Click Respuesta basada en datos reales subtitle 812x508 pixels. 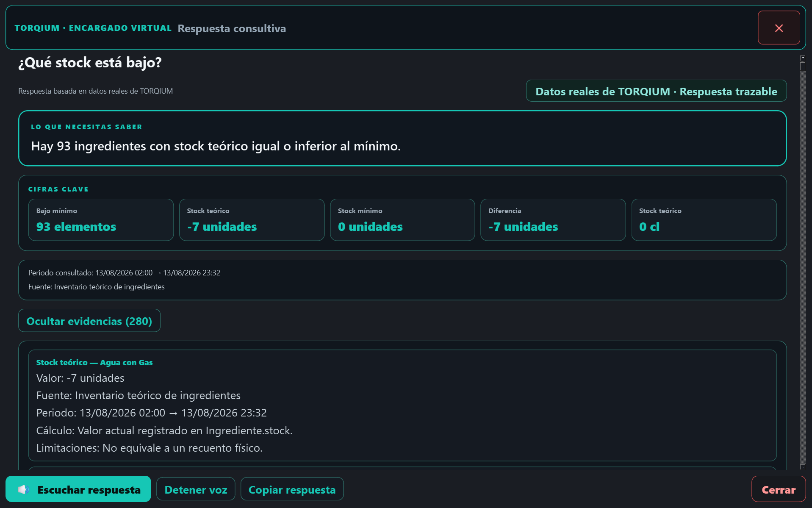[x=95, y=91]
